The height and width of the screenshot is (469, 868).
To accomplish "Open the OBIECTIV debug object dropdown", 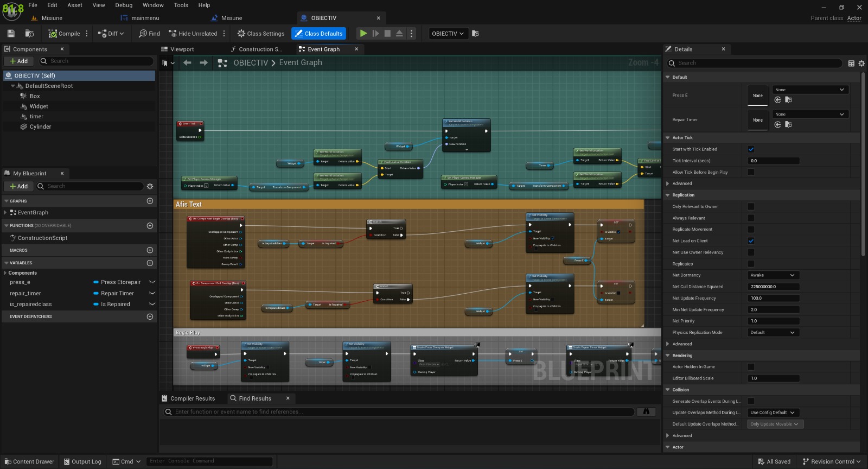I will point(448,34).
